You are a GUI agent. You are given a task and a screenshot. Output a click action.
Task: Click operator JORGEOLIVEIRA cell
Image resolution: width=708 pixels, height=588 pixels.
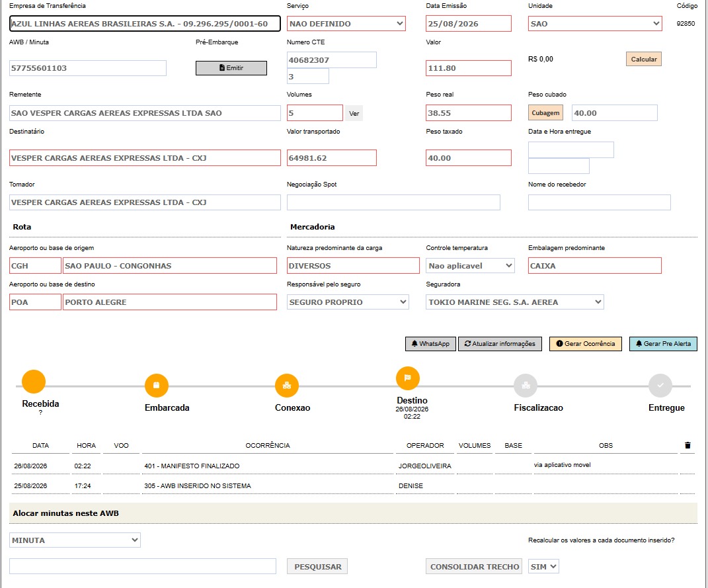tap(425, 466)
